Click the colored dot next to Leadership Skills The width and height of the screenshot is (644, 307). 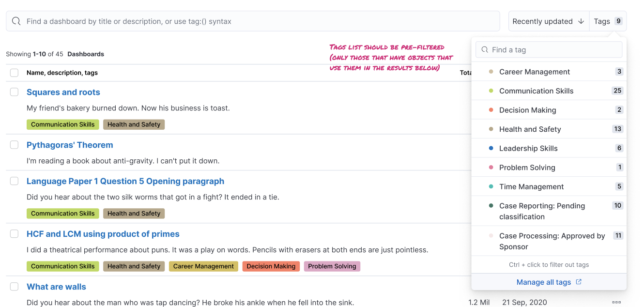pyautogui.click(x=491, y=148)
